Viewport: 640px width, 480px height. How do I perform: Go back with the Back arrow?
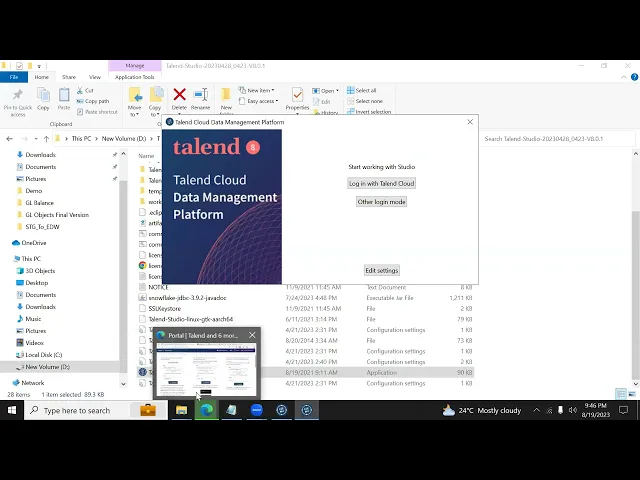click(9, 139)
